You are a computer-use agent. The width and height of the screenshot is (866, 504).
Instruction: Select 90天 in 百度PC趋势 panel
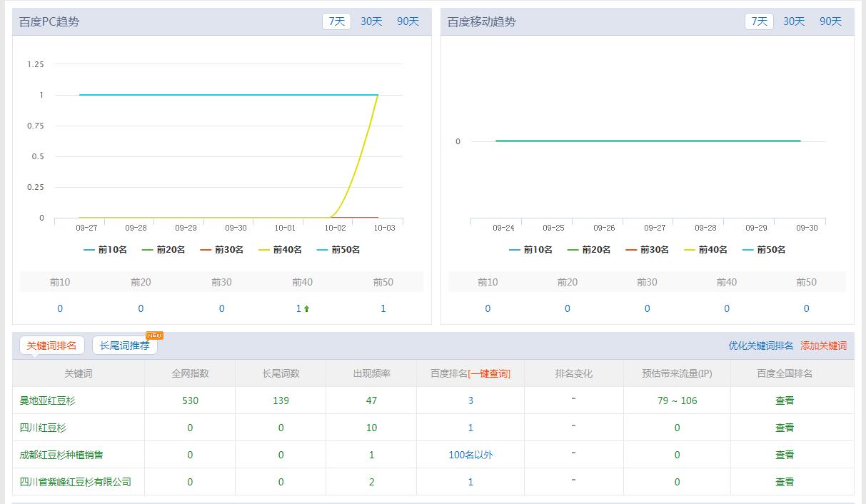(408, 21)
